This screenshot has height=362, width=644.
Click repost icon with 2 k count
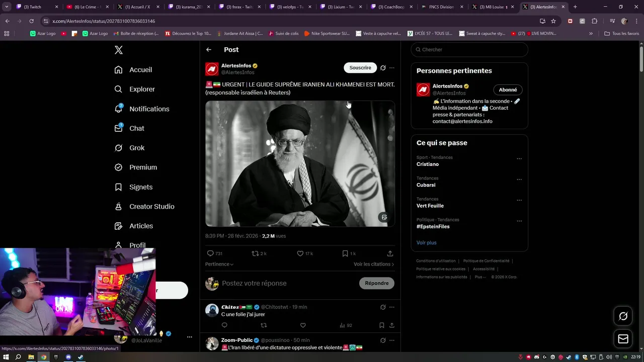259,253
